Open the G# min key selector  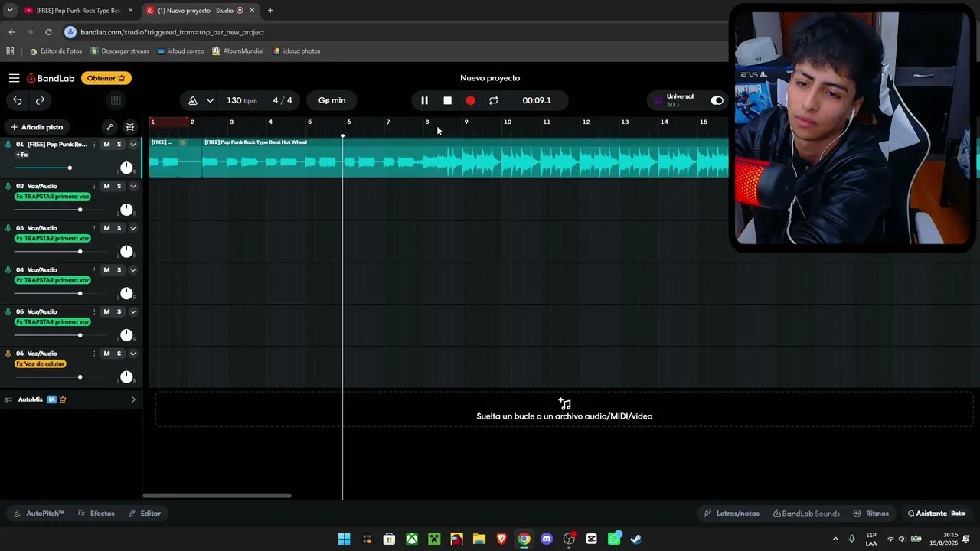(332, 100)
